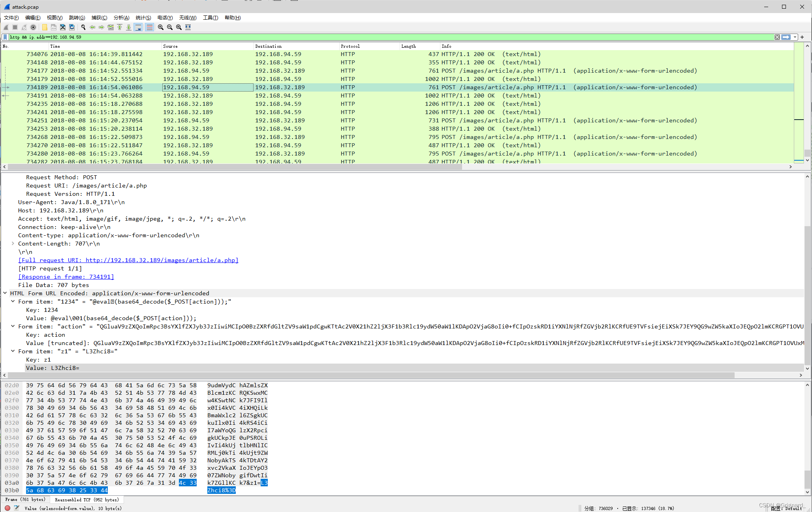Select packet 734177 in list
The image size is (812, 512).
pos(397,71)
